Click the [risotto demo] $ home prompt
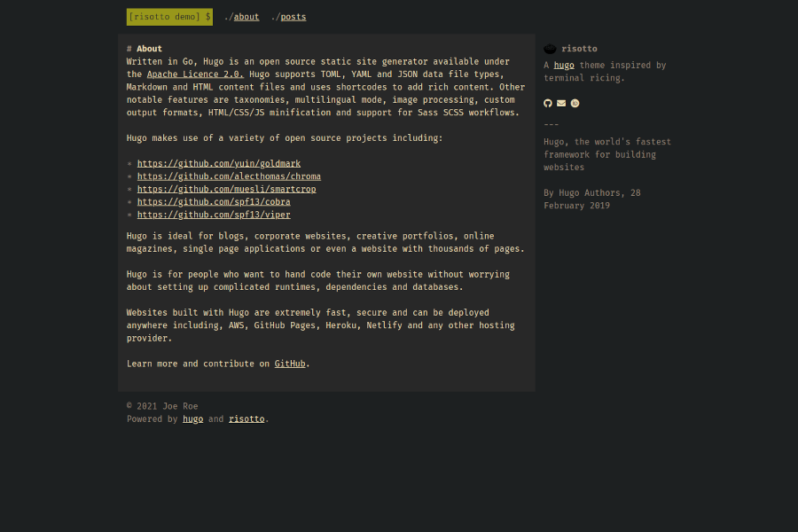 [169, 17]
